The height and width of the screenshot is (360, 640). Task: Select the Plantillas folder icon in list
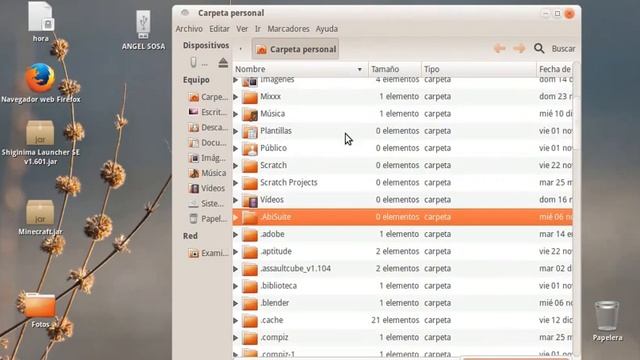(250, 131)
